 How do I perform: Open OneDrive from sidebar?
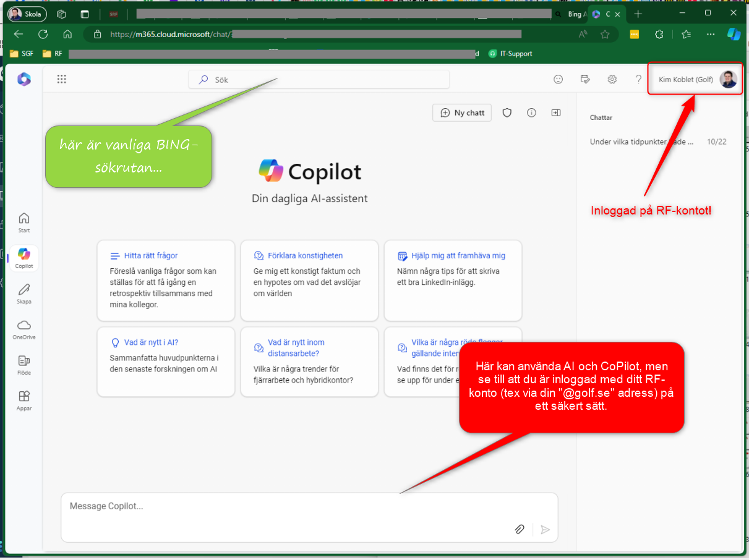point(24,329)
